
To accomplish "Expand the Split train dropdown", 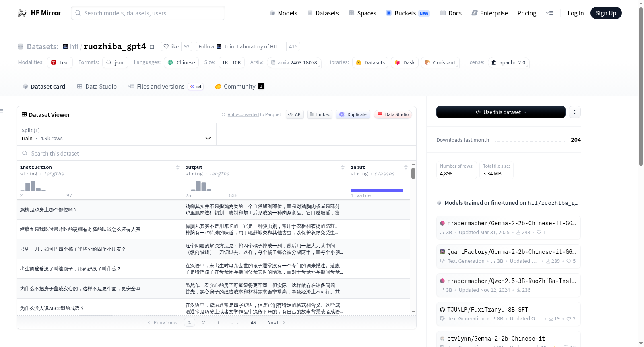I will 116,134.
